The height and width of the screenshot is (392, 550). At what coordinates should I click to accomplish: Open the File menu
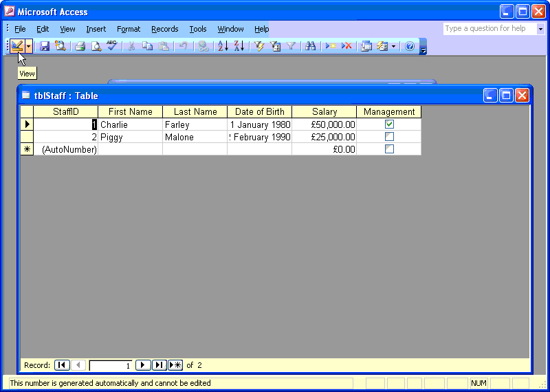pyautogui.click(x=20, y=29)
